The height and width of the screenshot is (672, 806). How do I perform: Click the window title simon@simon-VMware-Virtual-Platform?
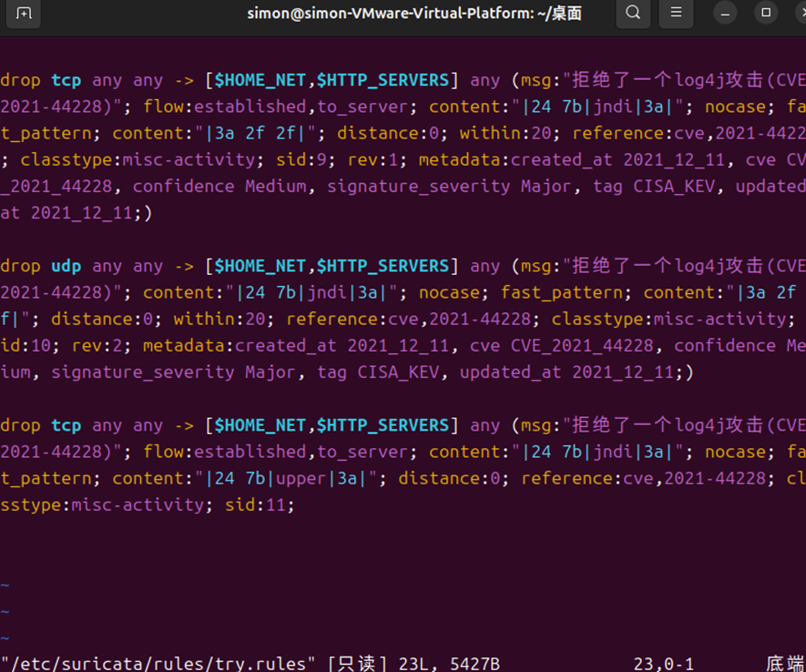coord(414,14)
